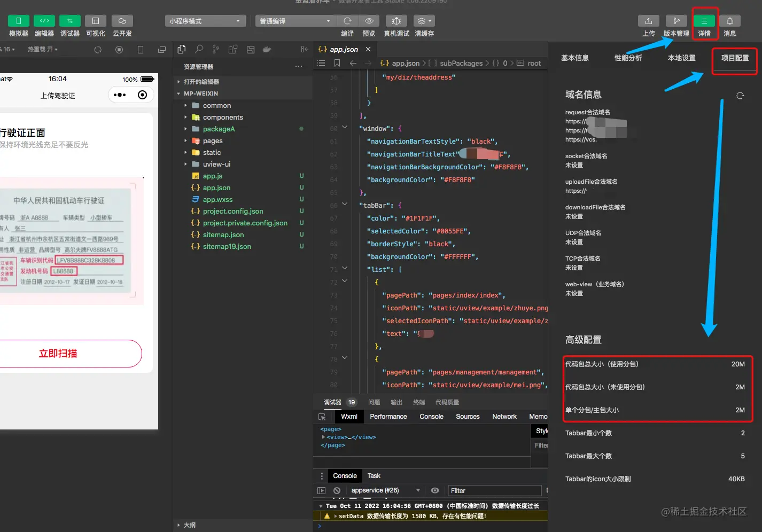Viewport: 762px width, 532px height.
Task: Open 云开发 cloud development
Action: click(x=122, y=21)
